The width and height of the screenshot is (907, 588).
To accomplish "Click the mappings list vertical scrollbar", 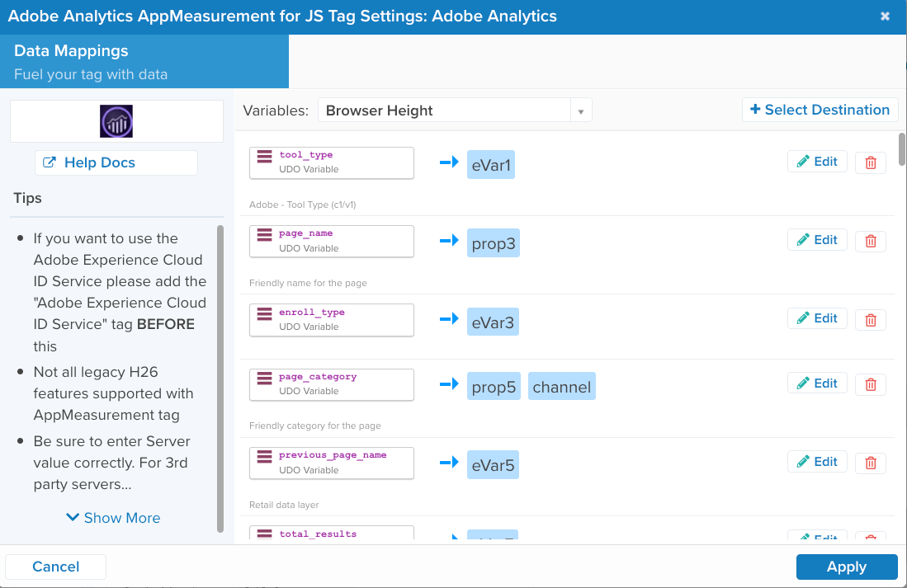I will (902, 149).
